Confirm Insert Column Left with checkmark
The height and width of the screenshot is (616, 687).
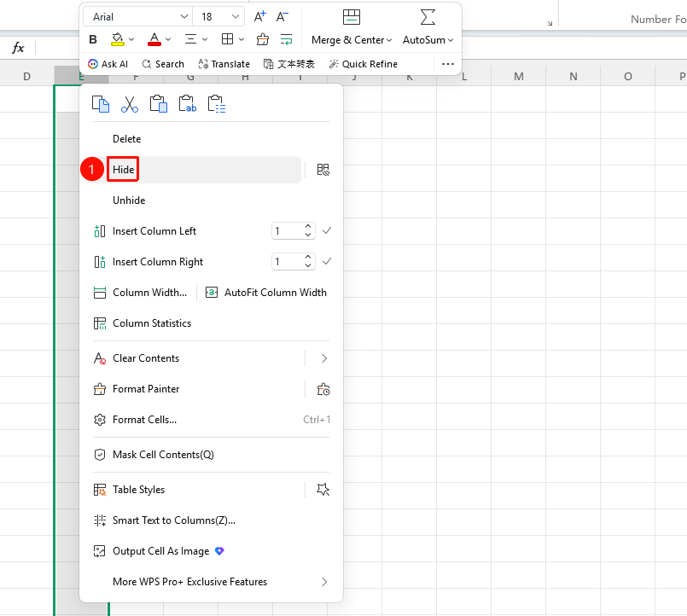point(327,230)
